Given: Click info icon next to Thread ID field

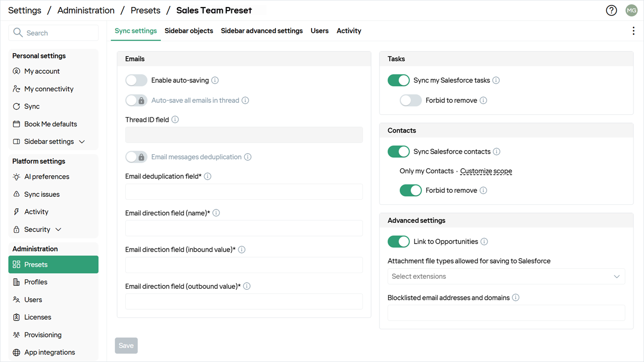Looking at the screenshot, I should point(175,119).
